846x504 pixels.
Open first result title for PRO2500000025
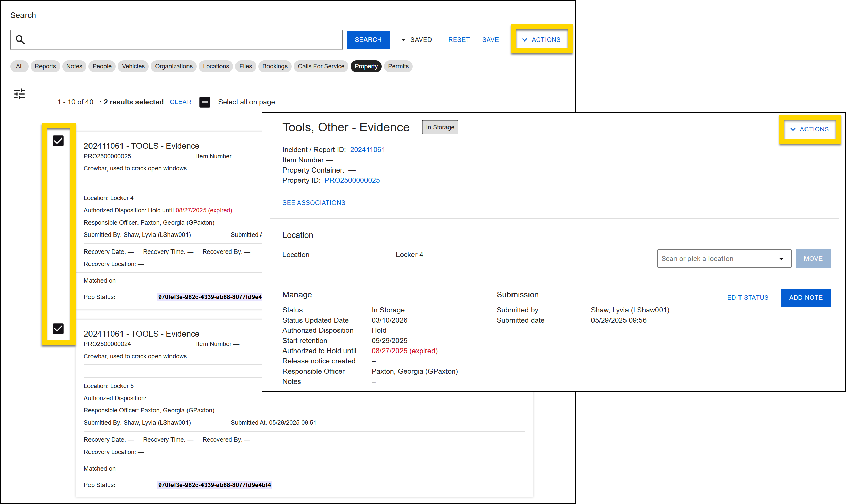click(x=142, y=146)
